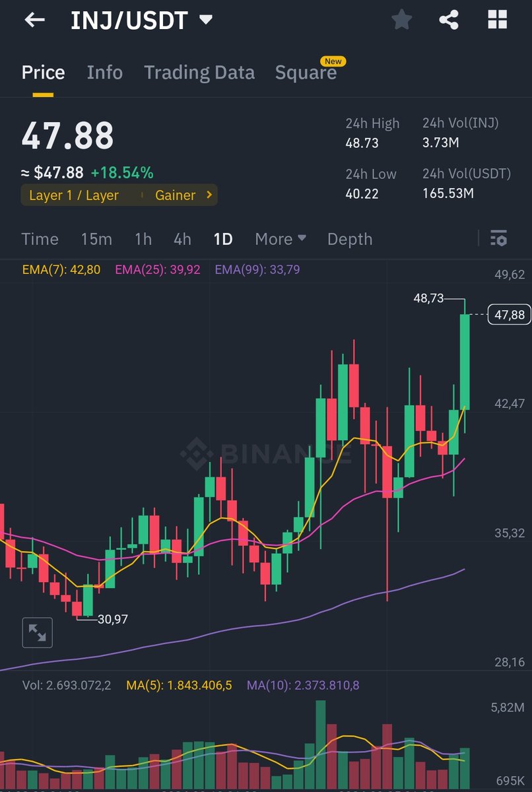Click the EMA(99): 33,79 indicator label
Viewport: 532px width, 792px height.
point(257,269)
